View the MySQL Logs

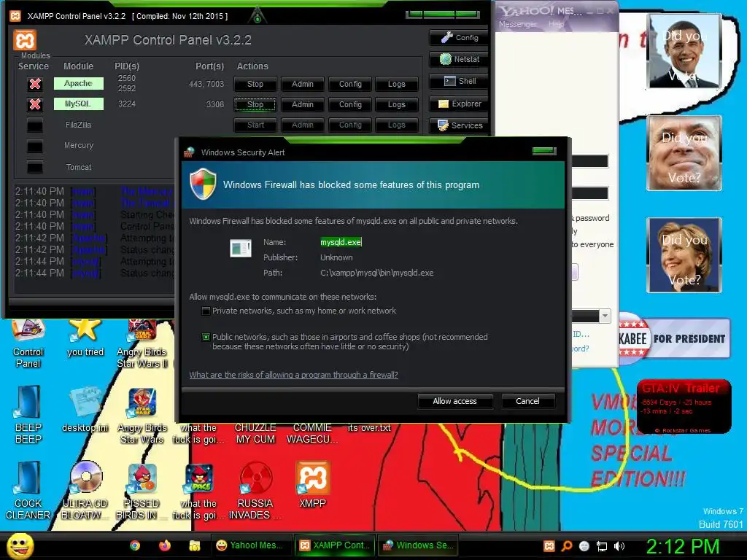point(396,104)
